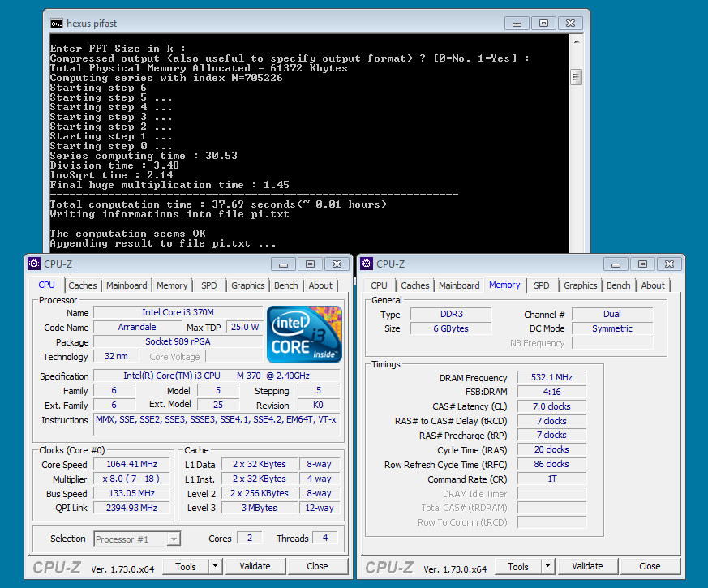The width and height of the screenshot is (708, 588).
Task: Click the console scrollbar thumb in hexus pifast
Action: (576, 77)
